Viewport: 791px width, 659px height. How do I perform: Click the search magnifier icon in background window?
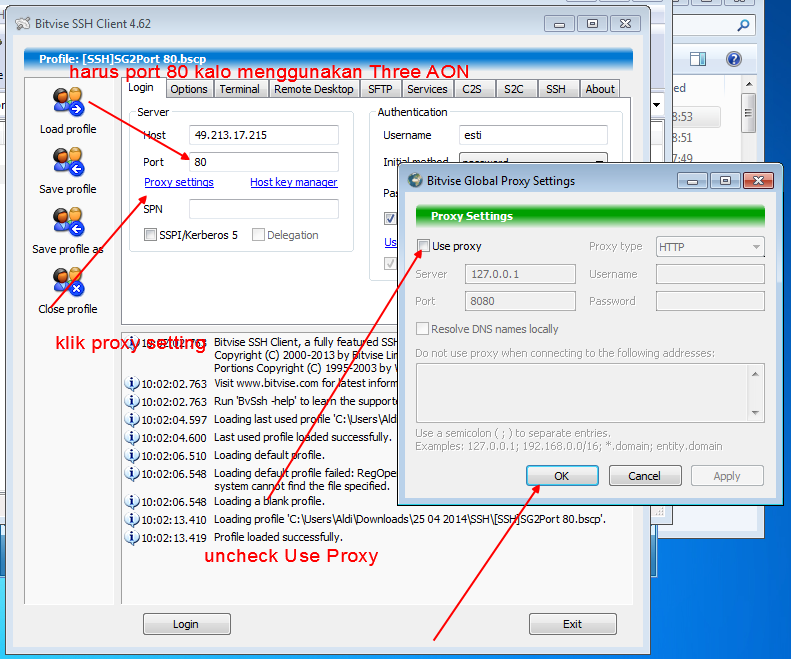click(743, 25)
